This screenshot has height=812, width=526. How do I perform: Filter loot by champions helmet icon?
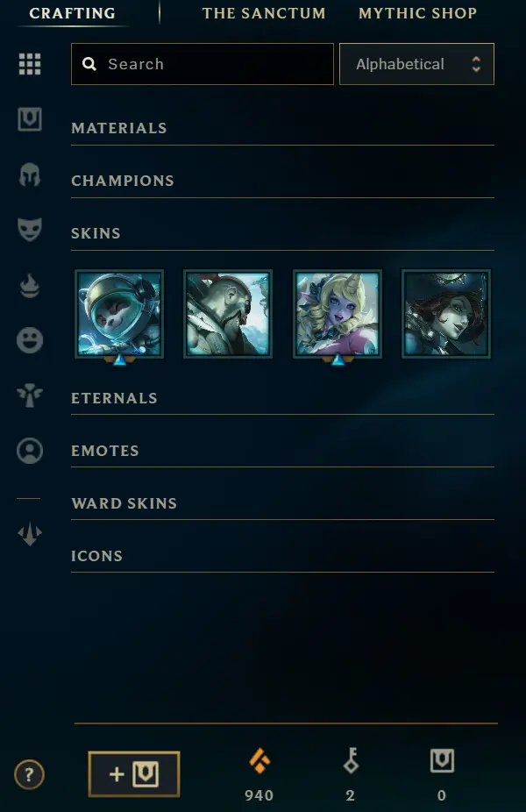[30, 175]
